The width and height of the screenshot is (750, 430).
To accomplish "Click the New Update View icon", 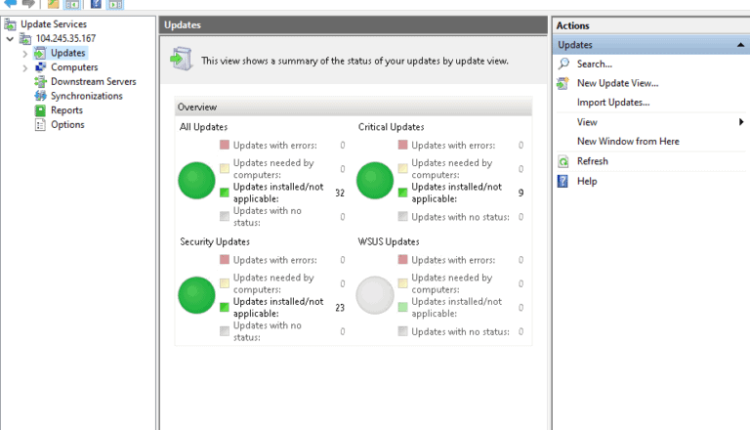I will pyautogui.click(x=564, y=83).
